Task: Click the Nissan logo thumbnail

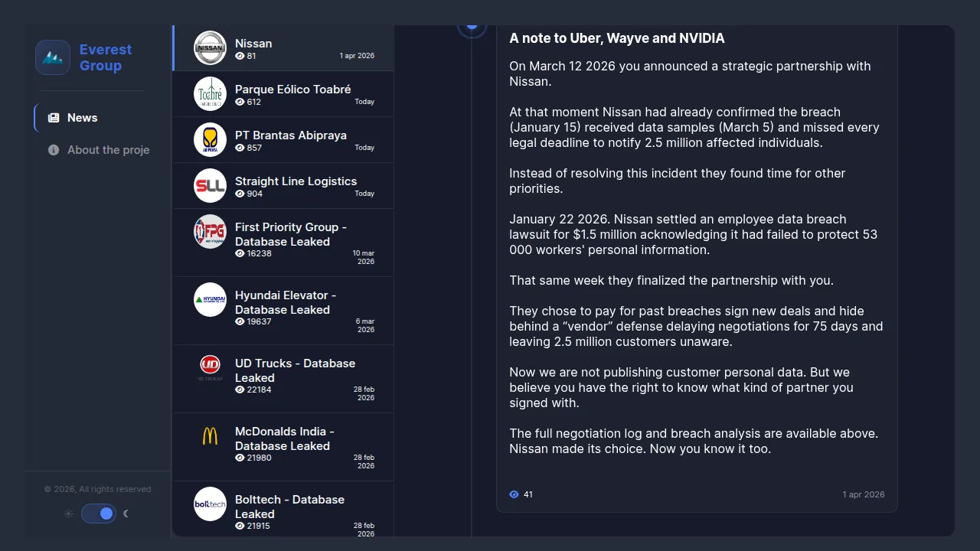Action: [x=210, y=48]
